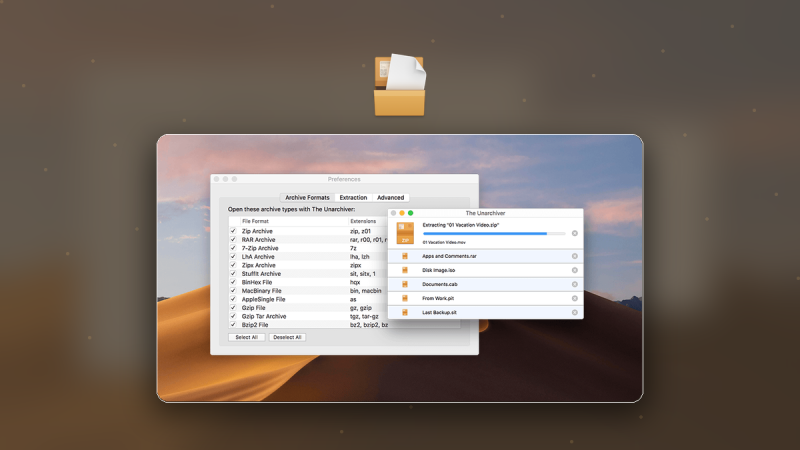Uncheck Gzip File format
Image resolution: width=800 pixels, height=450 pixels.
tap(233, 308)
